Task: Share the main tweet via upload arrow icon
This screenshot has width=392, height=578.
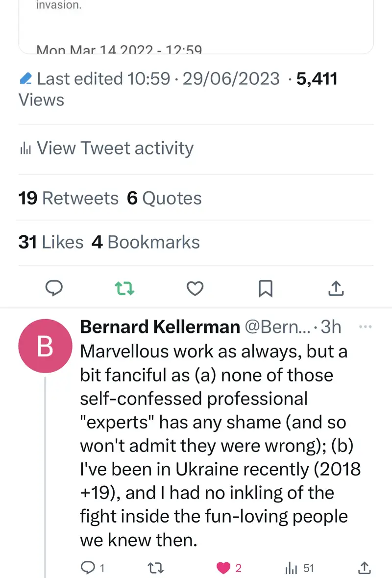Action: pos(336,289)
